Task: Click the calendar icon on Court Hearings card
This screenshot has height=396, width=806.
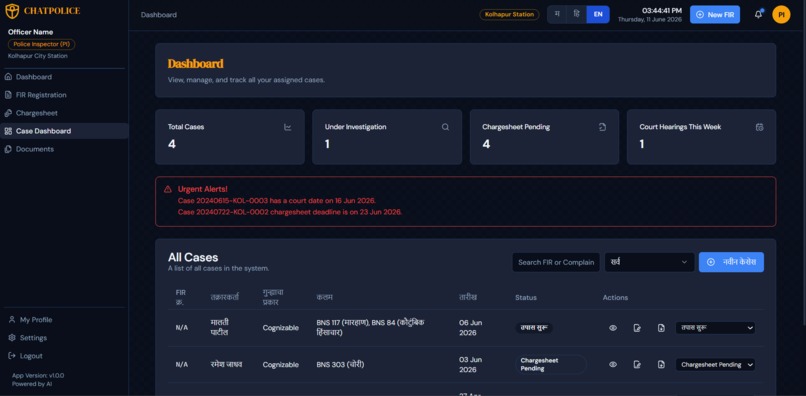Action: tap(760, 127)
